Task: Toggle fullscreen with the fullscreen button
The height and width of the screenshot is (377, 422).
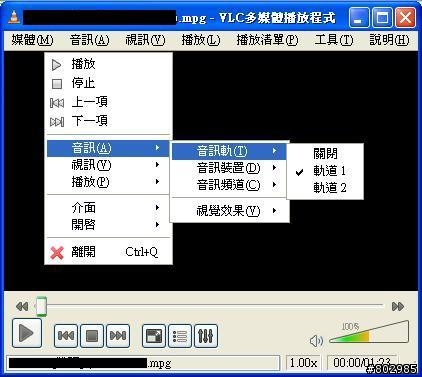Action: [154, 335]
